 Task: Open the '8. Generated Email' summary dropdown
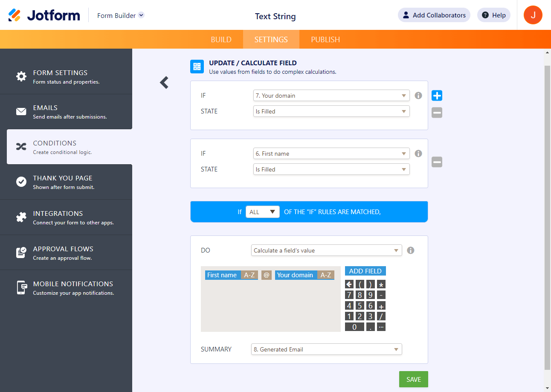(x=327, y=349)
